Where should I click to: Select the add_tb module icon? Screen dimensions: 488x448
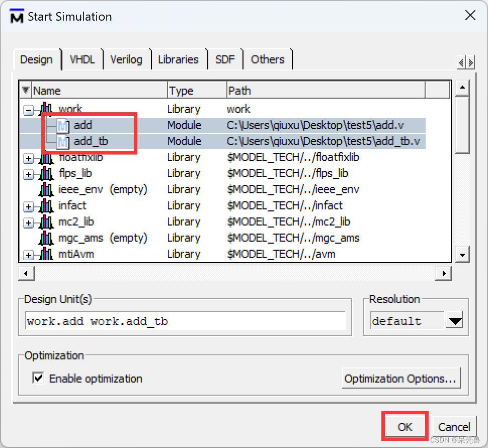tap(63, 141)
